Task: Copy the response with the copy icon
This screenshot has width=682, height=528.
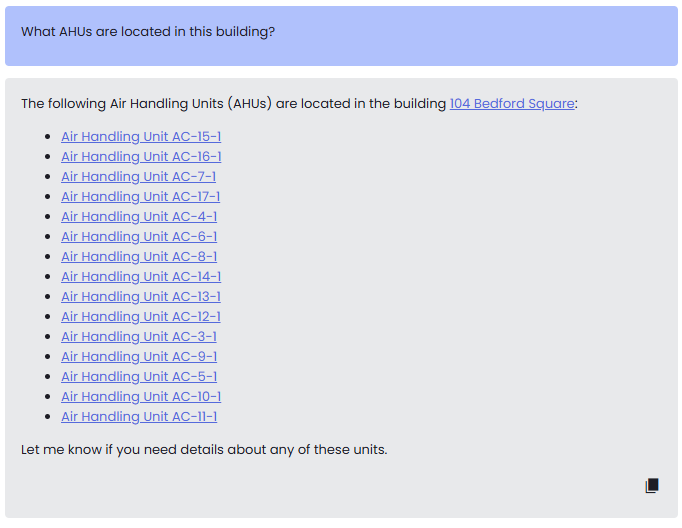Action: click(x=652, y=485)
